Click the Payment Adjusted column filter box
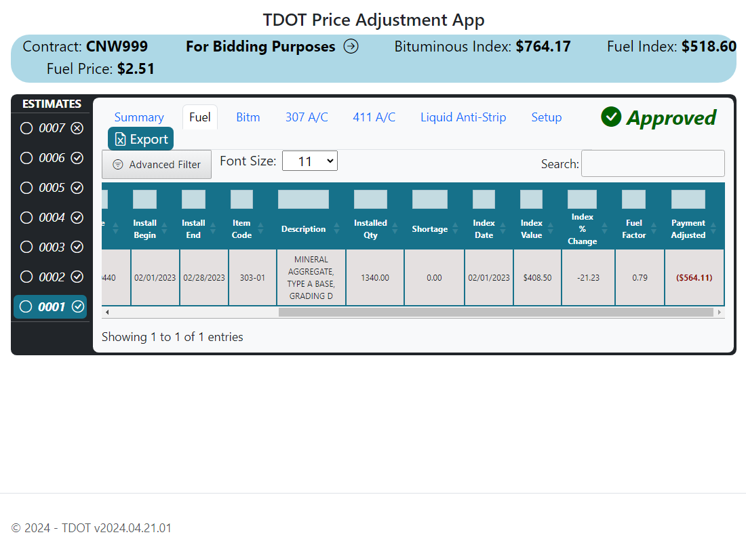 (x=688, y=199)
